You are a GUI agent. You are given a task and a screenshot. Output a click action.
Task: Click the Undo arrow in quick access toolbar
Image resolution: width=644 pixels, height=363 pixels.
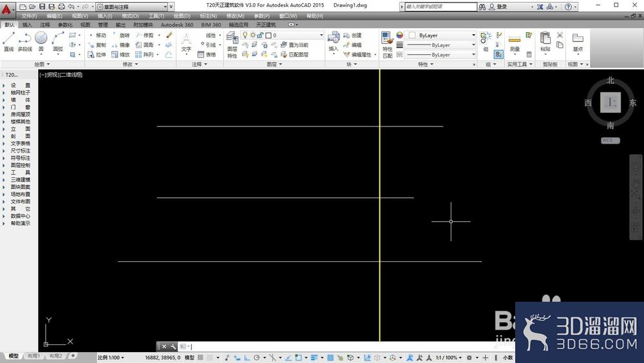coord(71,6)
